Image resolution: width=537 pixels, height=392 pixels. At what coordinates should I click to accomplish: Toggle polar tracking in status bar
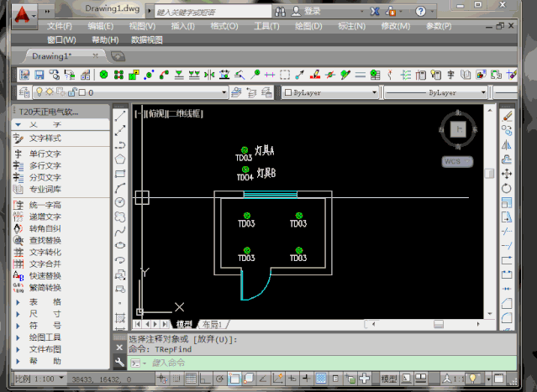tap(219, 379)
